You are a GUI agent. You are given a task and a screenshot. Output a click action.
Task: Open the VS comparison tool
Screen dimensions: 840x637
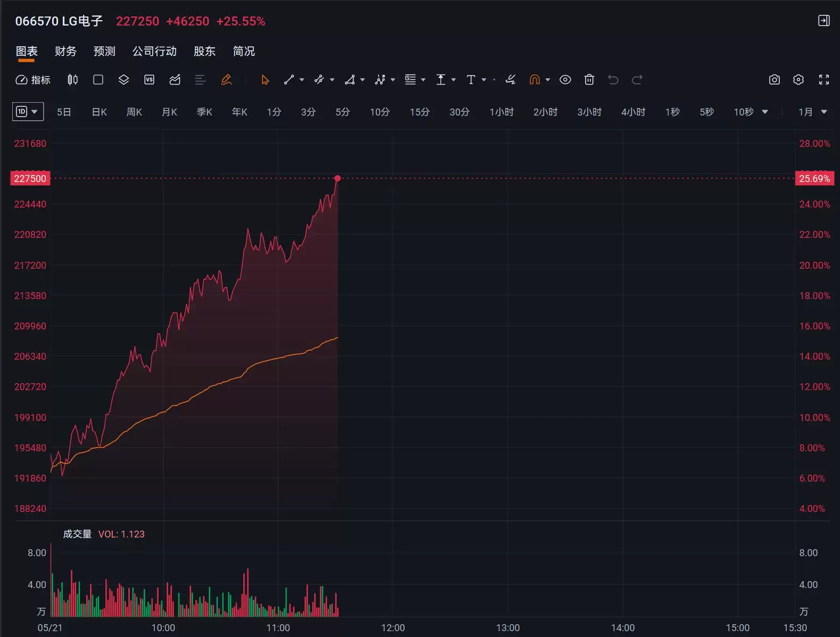click(x=149, y=80)
